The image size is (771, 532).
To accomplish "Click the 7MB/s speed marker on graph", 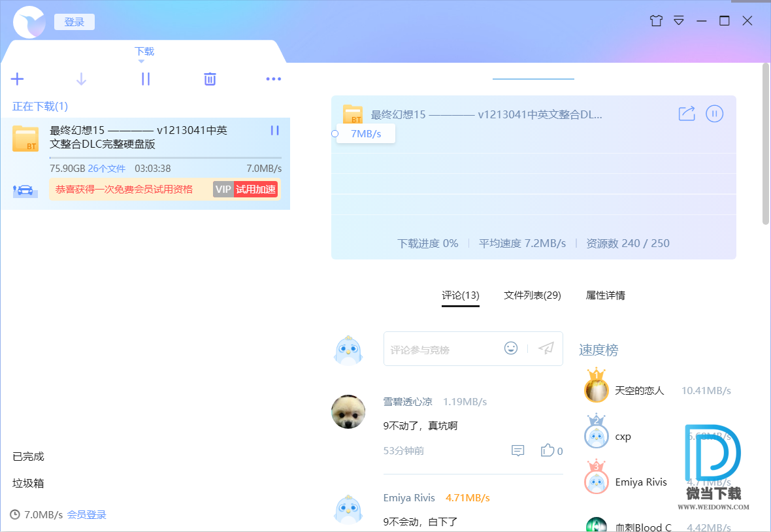I will (x=366, y=134).
